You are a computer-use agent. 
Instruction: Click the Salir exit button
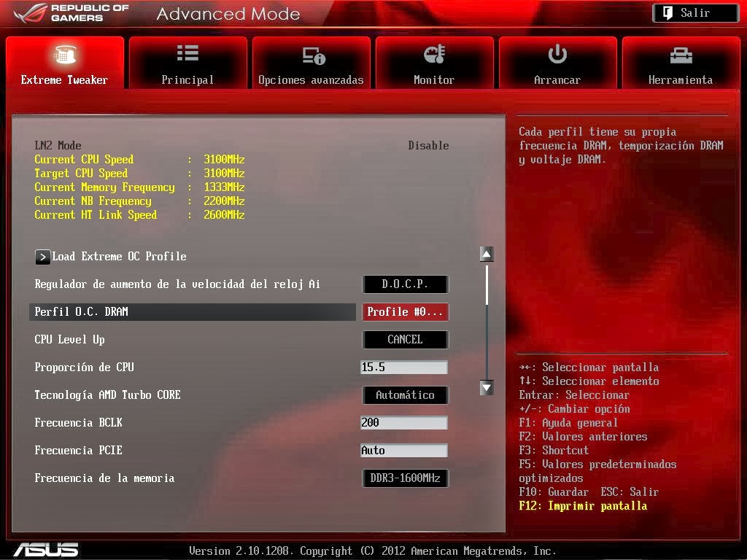pyautogui.click(x=695, y=13)
